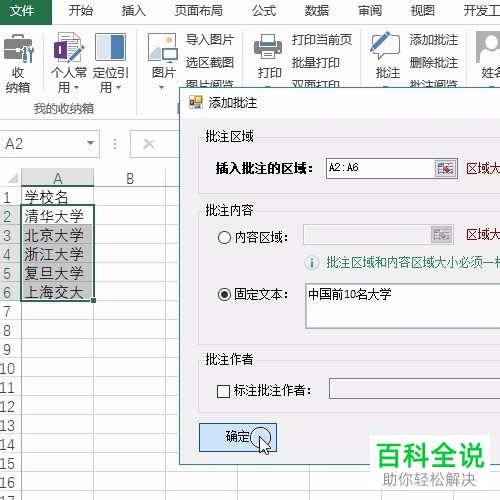Click 打印当前页 command
Image resolution: width=500 pixels, height=500 pixels.
point(322,40)
